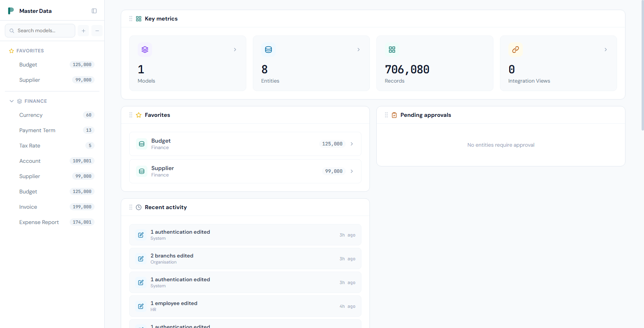Open the Models metric card chevron
This screenshot has height=328, width=644.
pyautogui.click(x=235, y=50)
